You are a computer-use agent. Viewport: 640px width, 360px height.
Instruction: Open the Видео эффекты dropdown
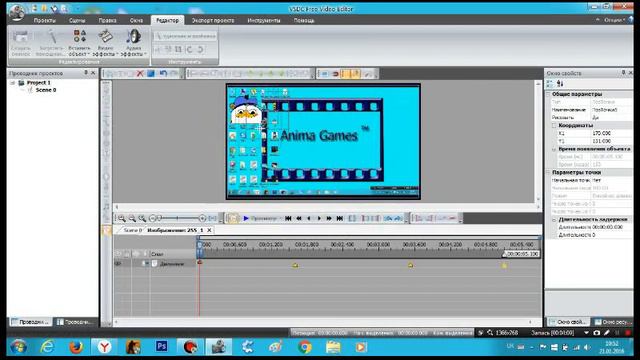pos(105,42)
